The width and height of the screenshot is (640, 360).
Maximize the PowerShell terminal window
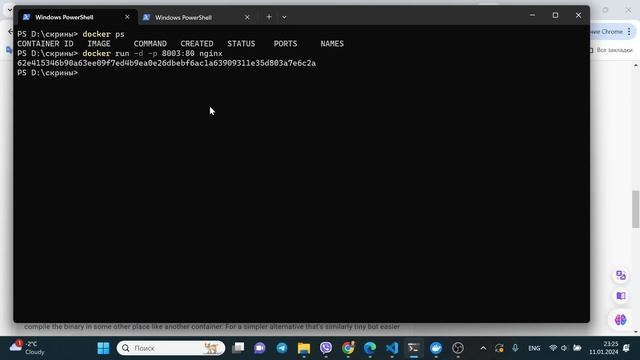coord(555,15)
